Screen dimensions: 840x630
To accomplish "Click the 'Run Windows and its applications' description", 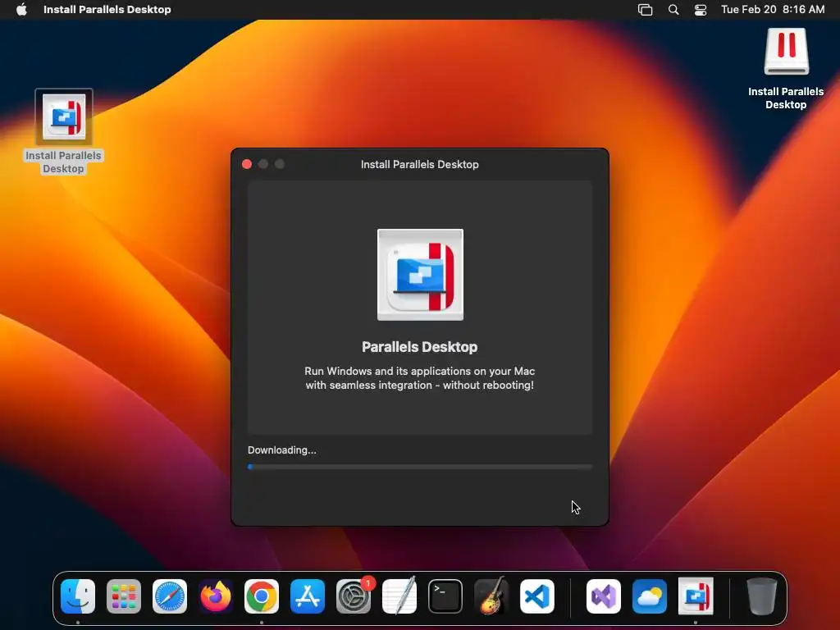I will point(419,378).
